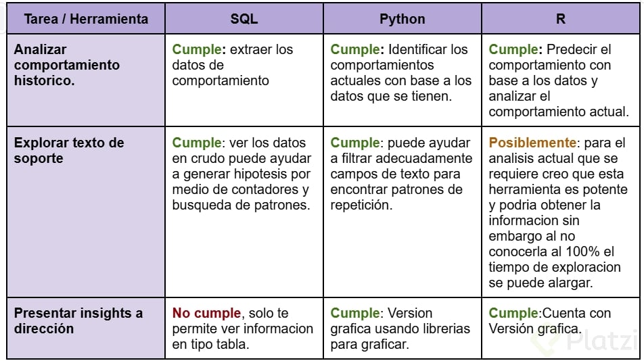
Task: Click the R cell about predicting behavior
Action: pos(559,80)
